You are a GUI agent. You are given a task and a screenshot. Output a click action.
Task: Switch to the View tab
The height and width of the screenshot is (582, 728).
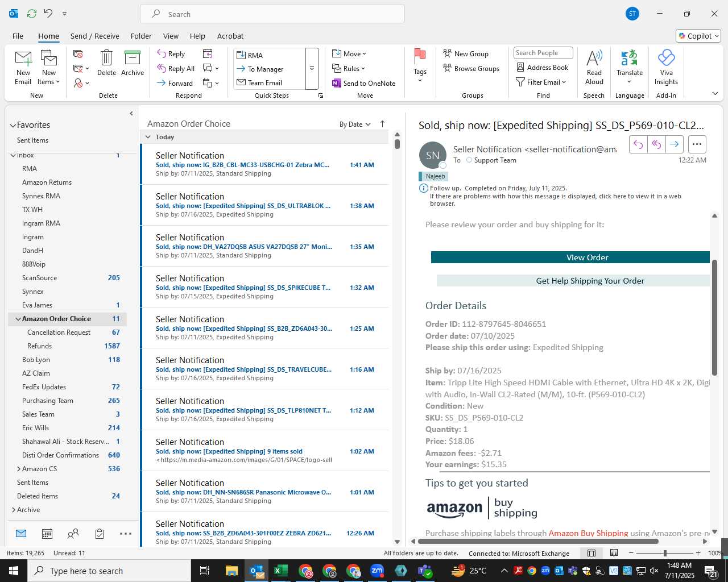[x=171, y=36]
